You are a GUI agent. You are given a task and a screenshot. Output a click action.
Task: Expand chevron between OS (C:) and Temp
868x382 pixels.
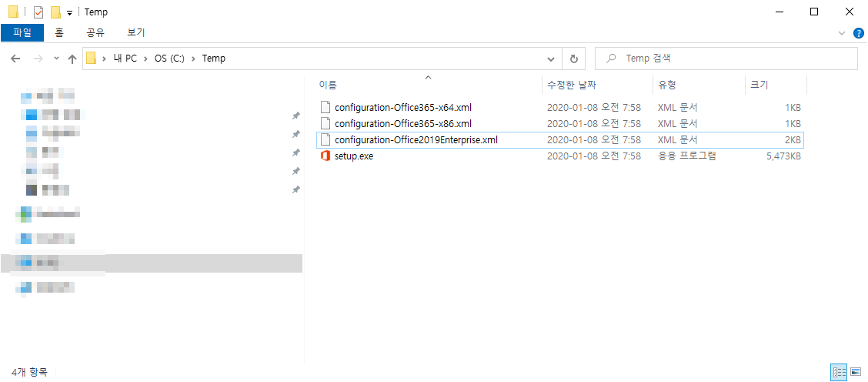click(193, 59)
